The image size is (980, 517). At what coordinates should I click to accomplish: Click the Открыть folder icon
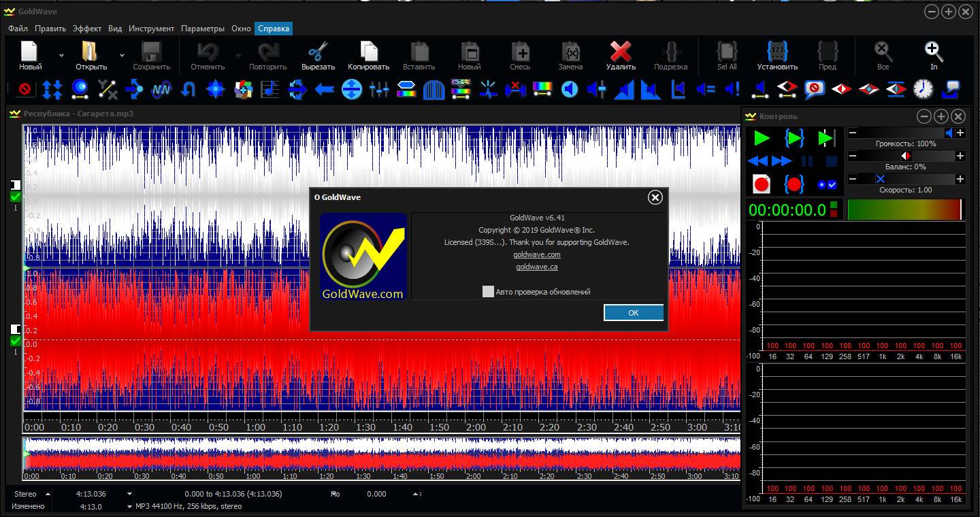(x=90, y=52)
